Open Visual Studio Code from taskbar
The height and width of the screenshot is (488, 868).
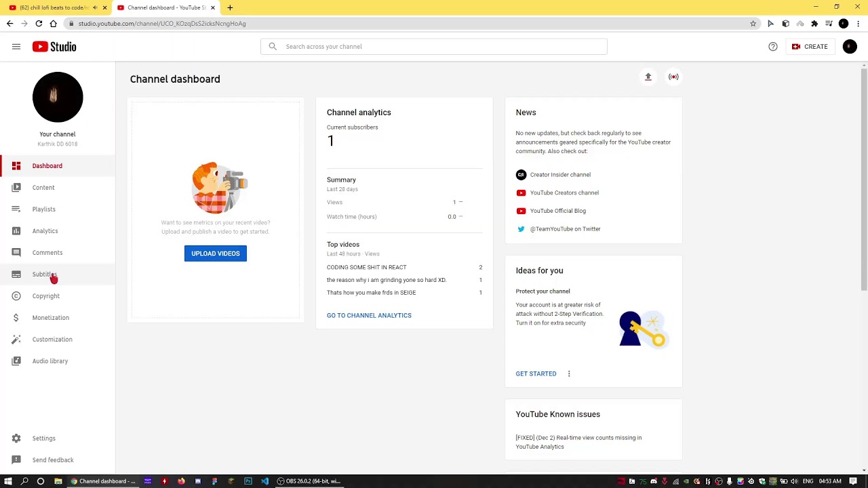tap(264, 481)
